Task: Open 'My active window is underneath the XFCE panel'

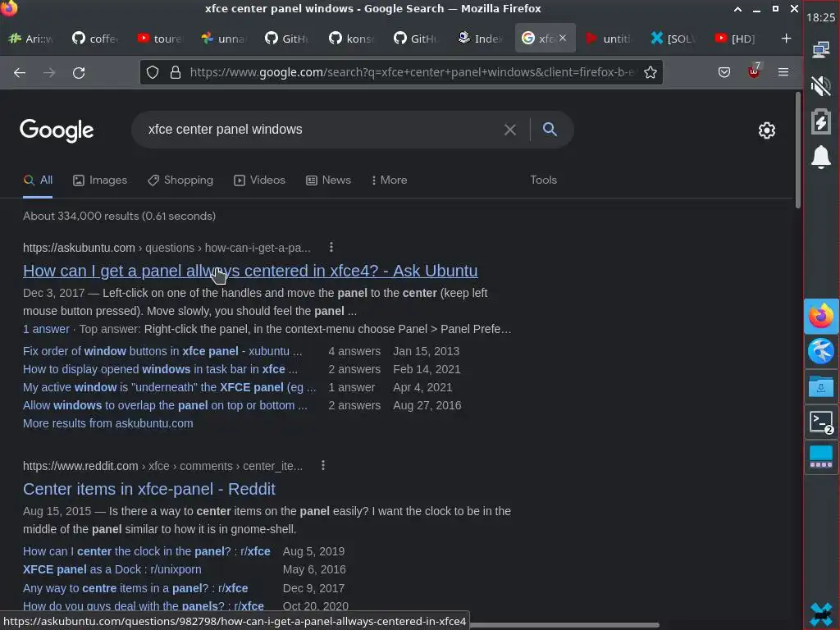Action: [169, 387]
